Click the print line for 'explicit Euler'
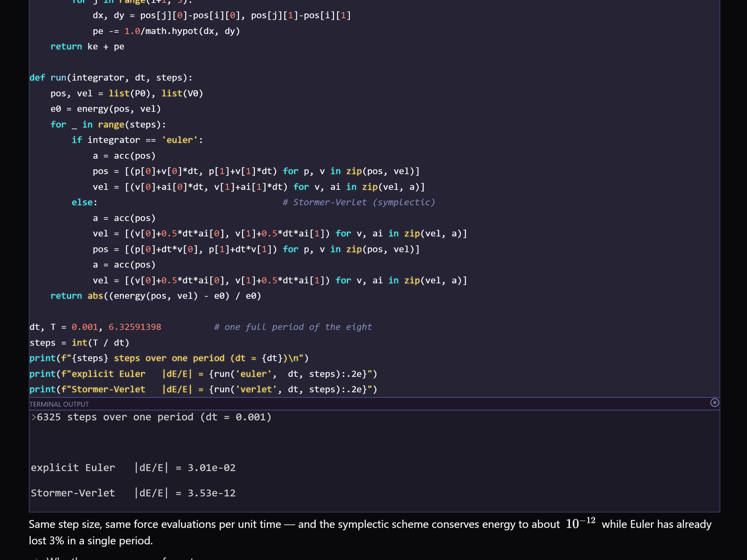747x560 pixels. [x=204, y=374]
